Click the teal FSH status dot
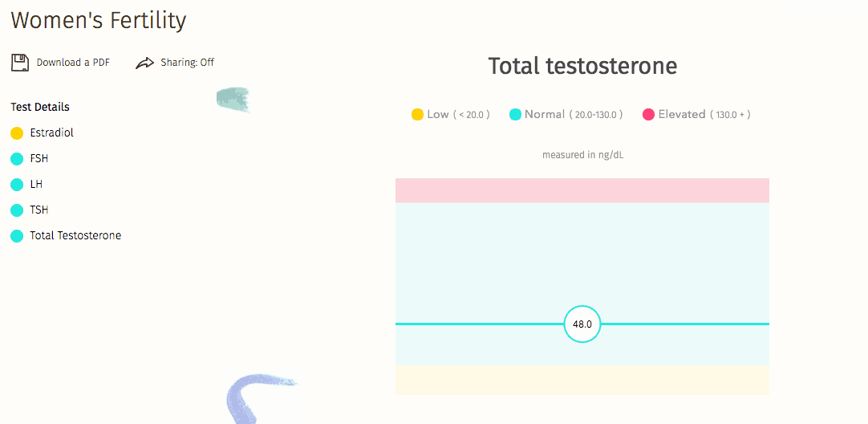This screenshot has height=424, width=868. click(17, 159)
